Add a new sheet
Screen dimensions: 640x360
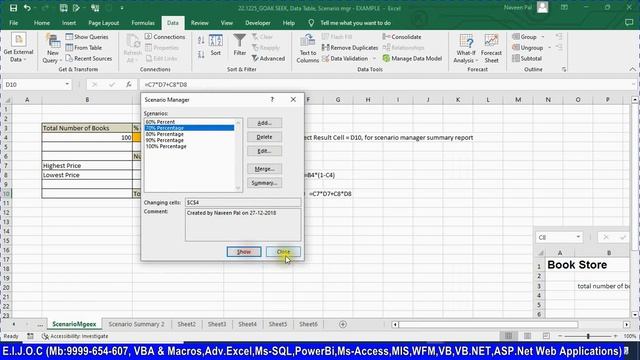point(343,324)
